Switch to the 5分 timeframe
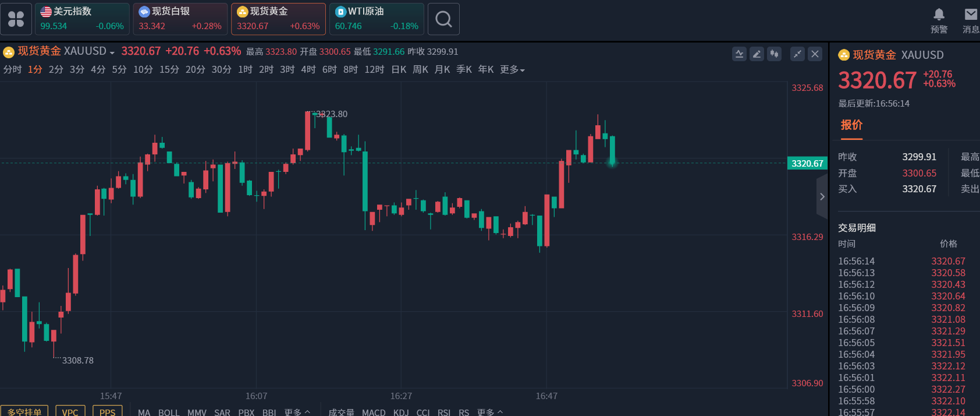Image resolution: width=980 pixels, height=416 pixels. coord(119,69)
